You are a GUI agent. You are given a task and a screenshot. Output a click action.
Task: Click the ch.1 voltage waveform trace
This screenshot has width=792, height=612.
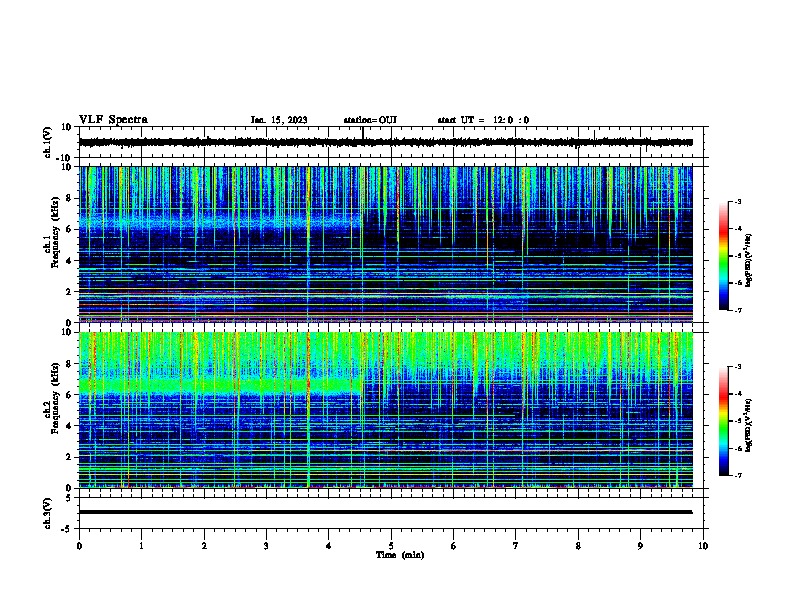(x=385, y=142)
